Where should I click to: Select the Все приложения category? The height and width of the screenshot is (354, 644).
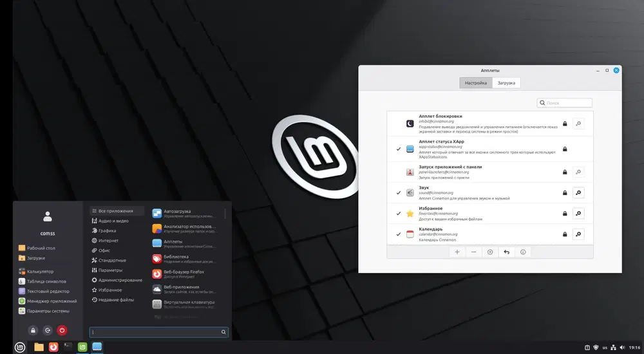point(117,210)
